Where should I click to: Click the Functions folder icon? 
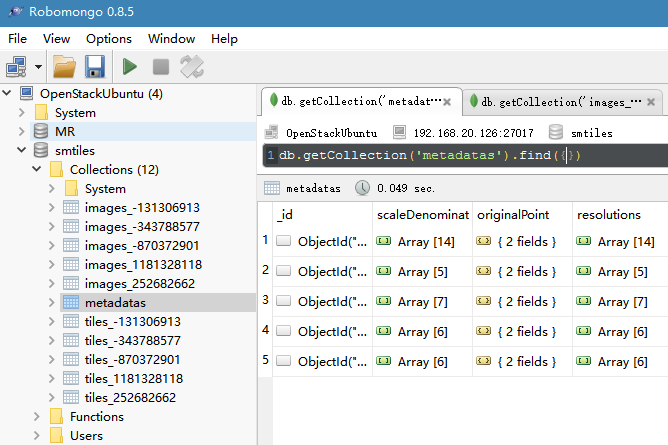[56, 416]
